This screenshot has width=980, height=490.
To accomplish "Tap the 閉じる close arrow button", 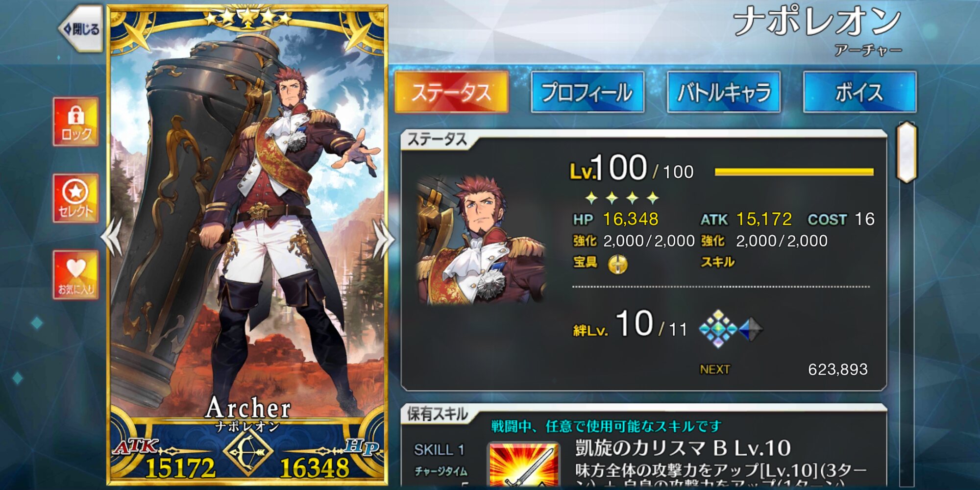I will [81, 29].
